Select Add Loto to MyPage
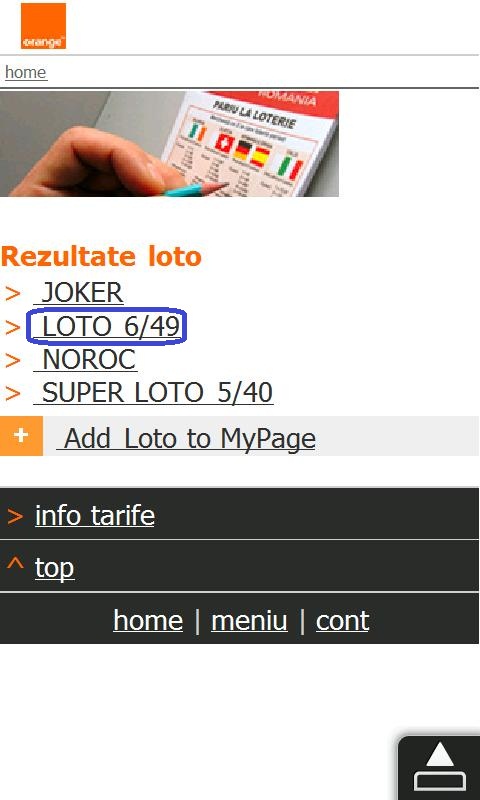 click(186, 438)
